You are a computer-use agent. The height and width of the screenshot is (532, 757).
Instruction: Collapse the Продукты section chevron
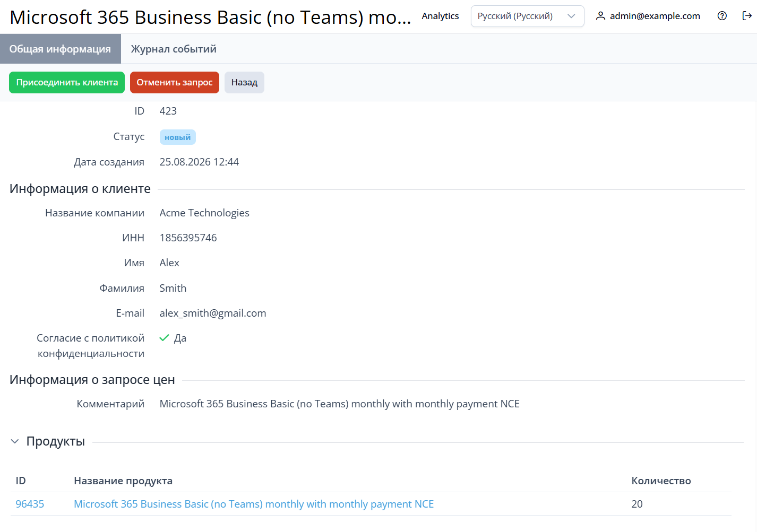coord(15,441)
